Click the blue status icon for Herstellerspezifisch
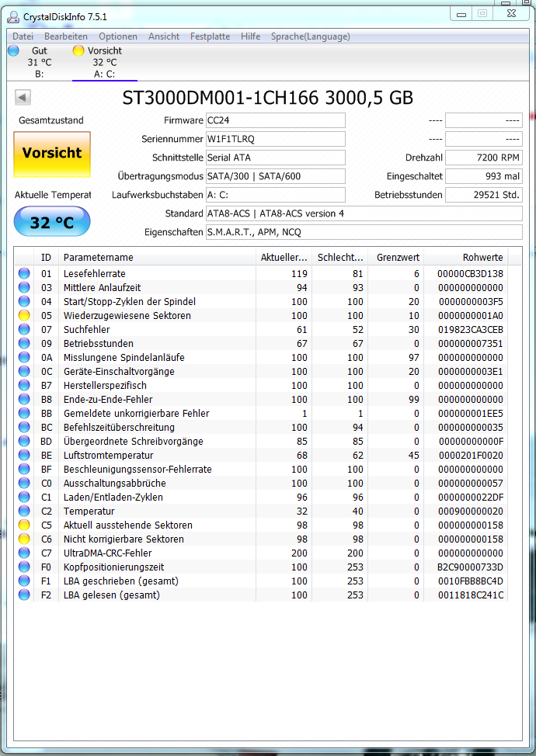The width and height of the screenshot is (536, 756). click(x=24, y=385)
